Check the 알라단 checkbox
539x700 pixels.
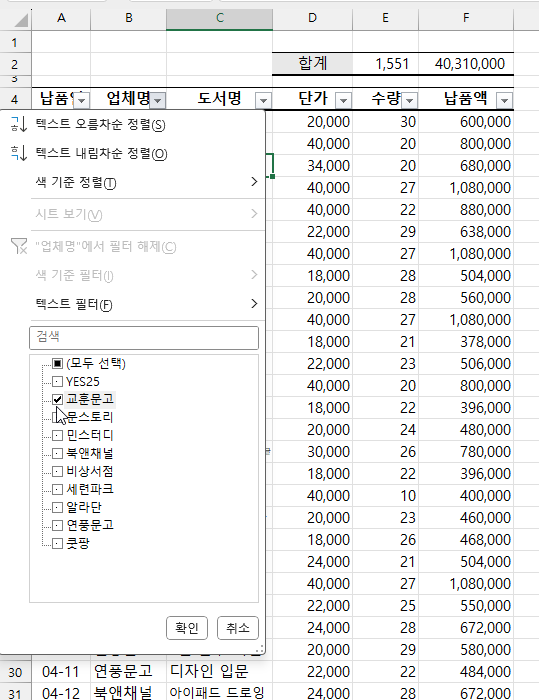(x=57, y=508)
